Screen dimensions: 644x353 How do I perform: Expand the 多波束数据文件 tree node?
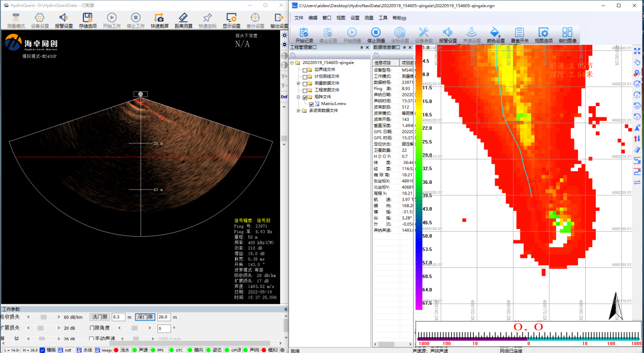[x=298, y=110]
